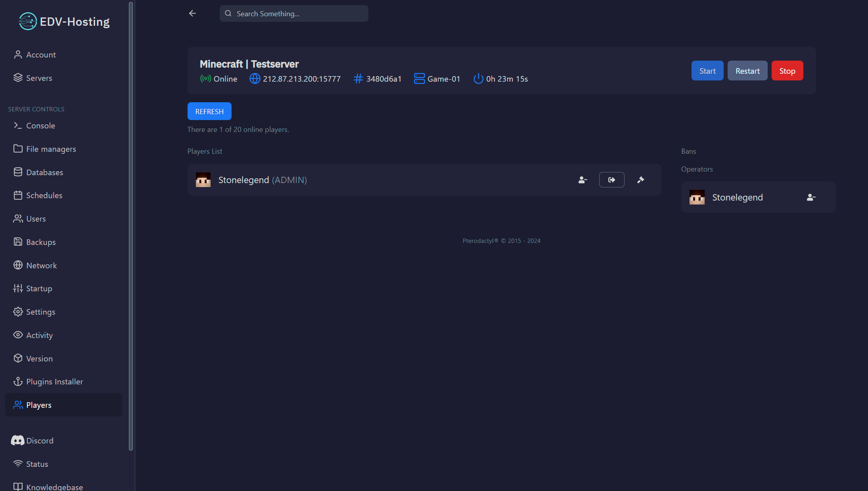The width and height of the screenshot is (868, 491).
Task: Open Startup section
Action: pos(63,288)
